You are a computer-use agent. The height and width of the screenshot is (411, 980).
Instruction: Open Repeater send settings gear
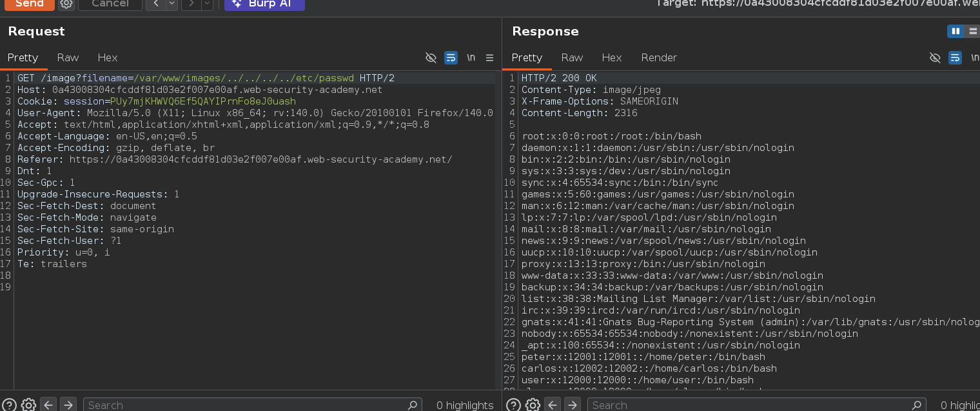pos(66,4)
